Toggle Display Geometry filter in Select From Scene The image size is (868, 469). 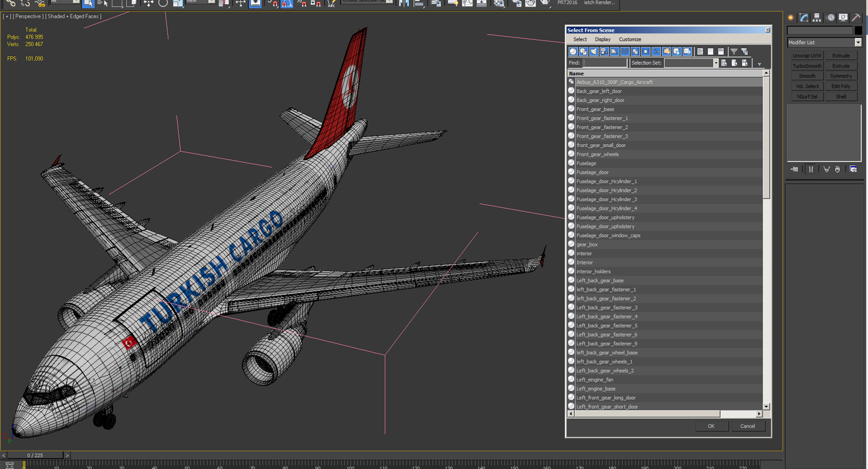click(573, 52)
